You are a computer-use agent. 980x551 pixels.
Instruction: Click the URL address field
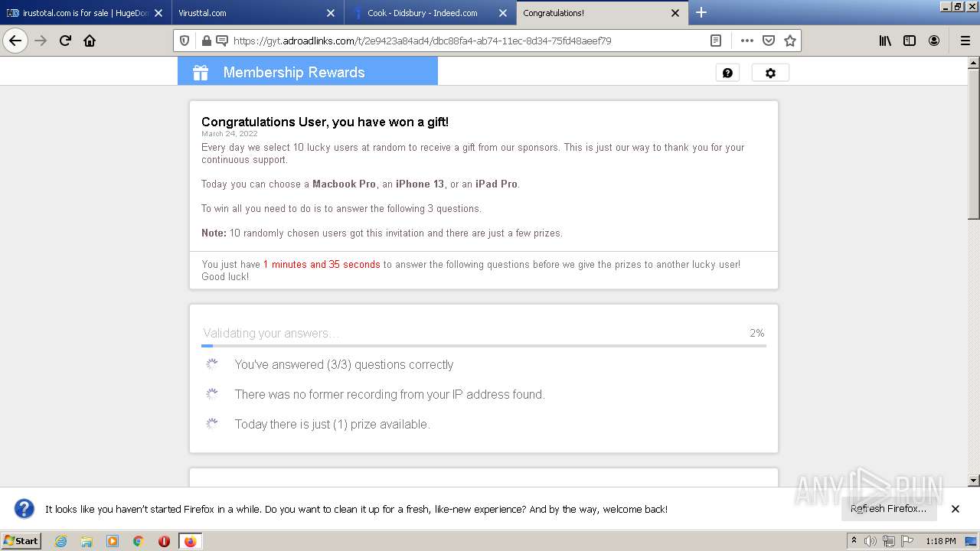[x=465, y=41]
